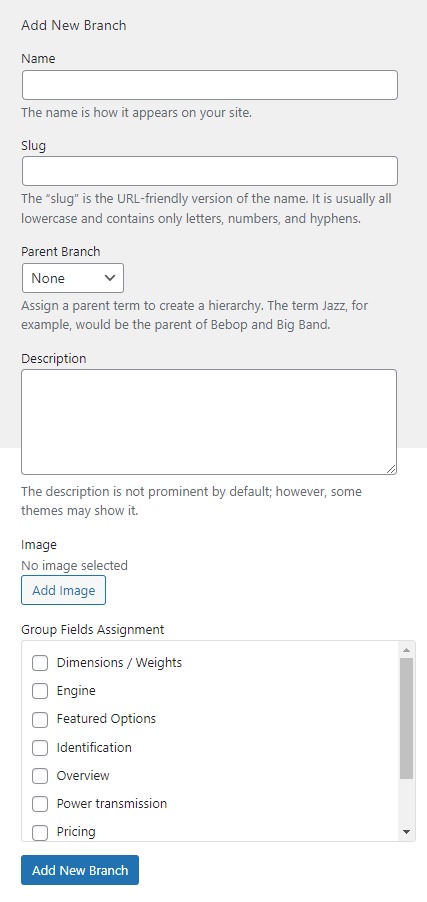Open the Parent Branch dropdown
The width and height of the screenshot is (427, 902).
[73, 278]
